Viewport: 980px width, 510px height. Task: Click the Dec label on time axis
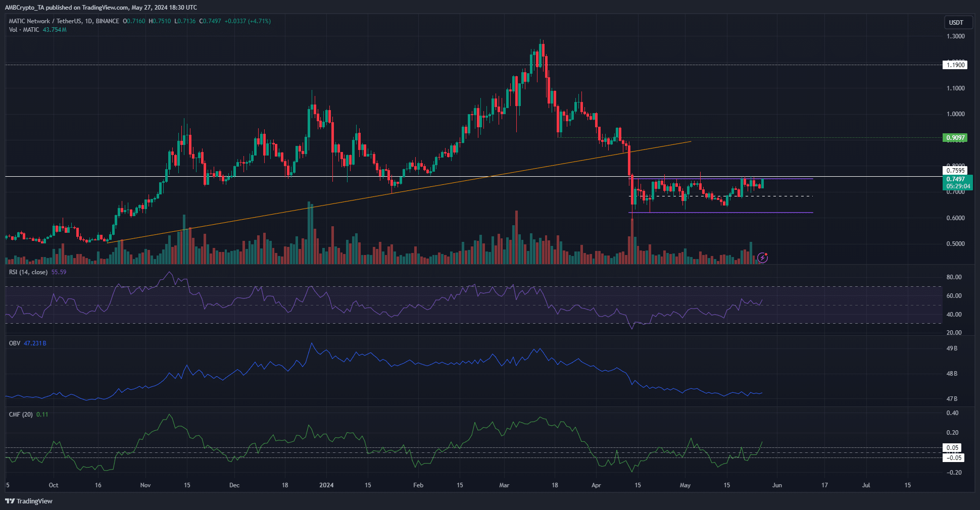234,485
